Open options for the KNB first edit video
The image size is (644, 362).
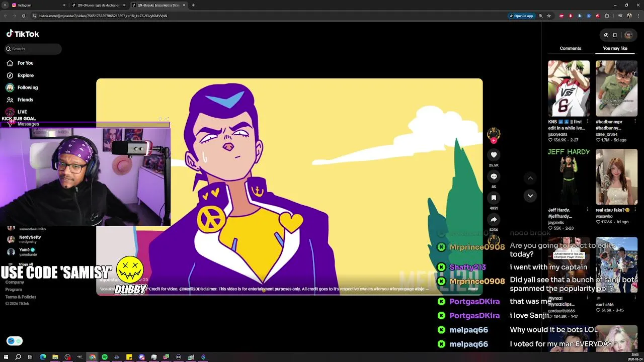[587, 122]
